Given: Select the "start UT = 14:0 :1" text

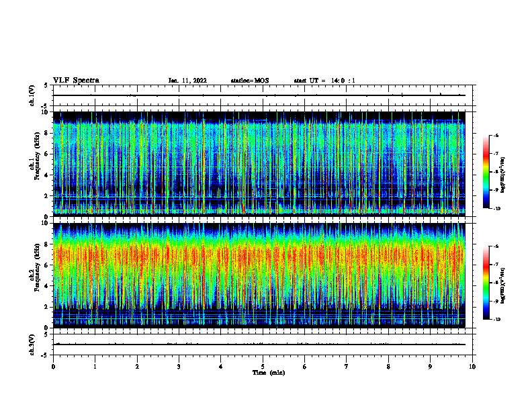Looking at the screenshot, I should pos(324,81).
